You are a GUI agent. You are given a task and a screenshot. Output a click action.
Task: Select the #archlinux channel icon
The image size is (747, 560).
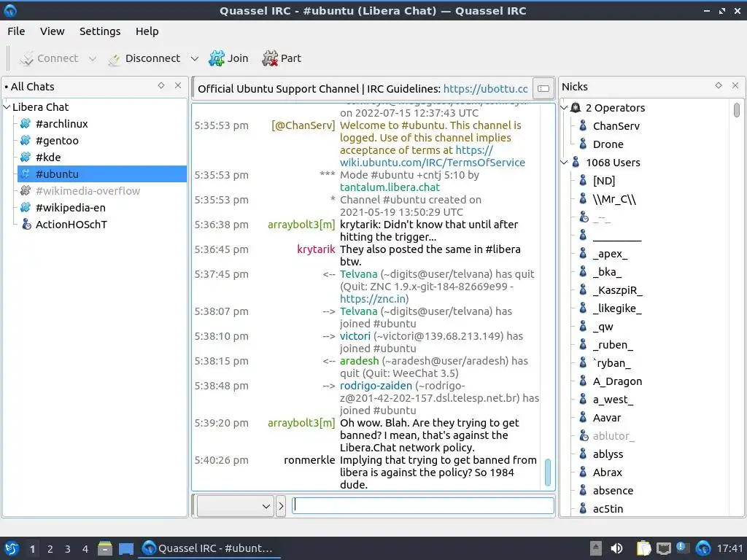tap(26, 124)
